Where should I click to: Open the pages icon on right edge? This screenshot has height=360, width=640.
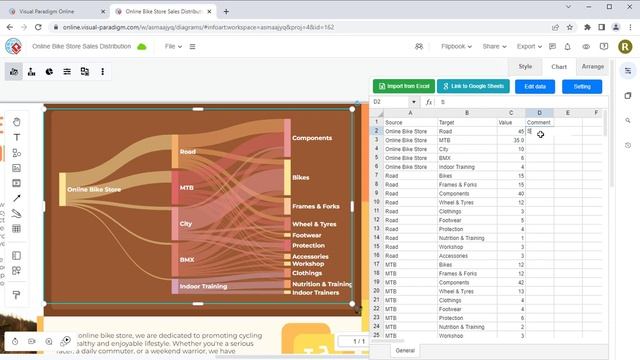[628, 96]
